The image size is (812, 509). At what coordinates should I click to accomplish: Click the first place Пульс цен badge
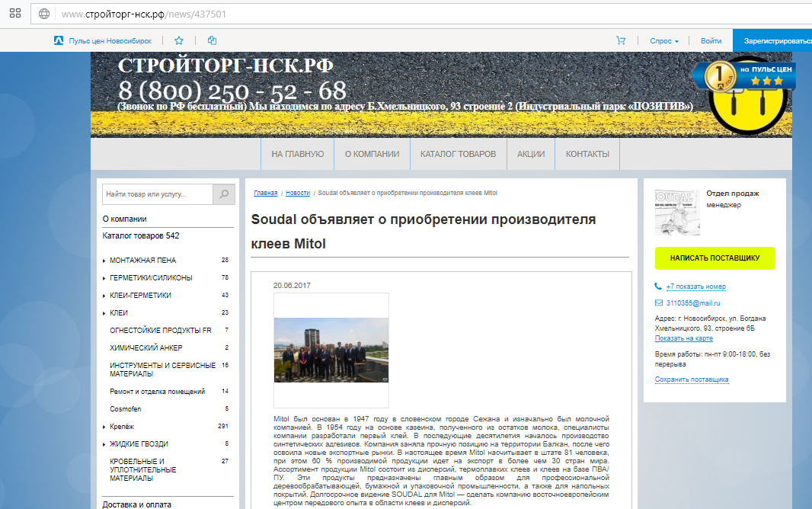pyautogui.click(x=743, y=77)
